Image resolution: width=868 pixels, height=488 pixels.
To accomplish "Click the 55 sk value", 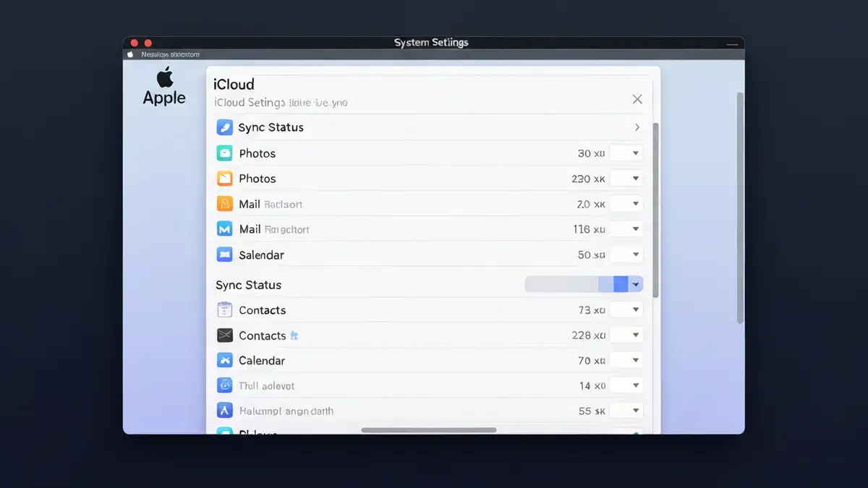I will coord(591,411).
